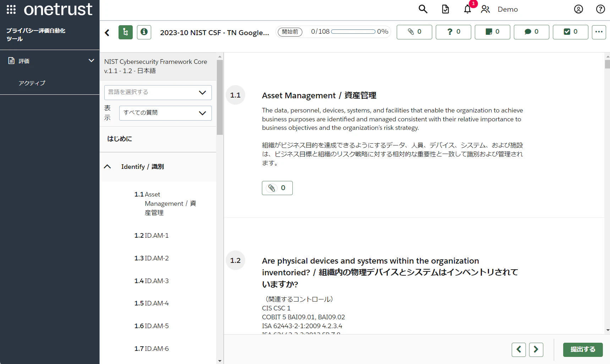This screenshot has height=364, width=610.
Task: Click the CIS CSC 1 control reference
Action: (276, 308)
